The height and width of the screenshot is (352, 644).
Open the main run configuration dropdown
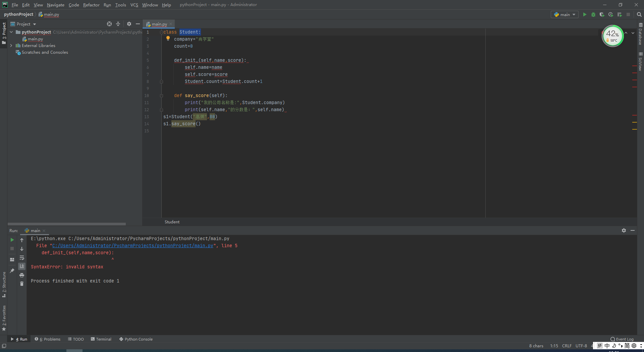pyautogui.click(x=565, y=14)
